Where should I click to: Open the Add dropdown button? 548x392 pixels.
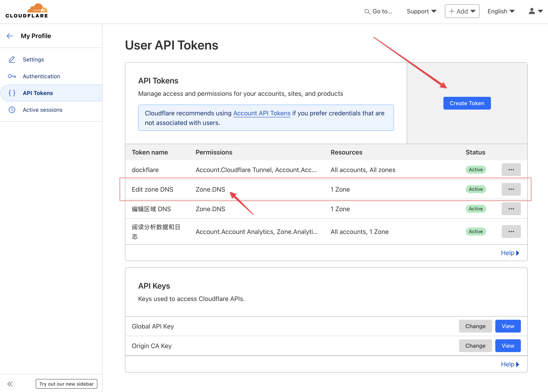coord(462,11)
